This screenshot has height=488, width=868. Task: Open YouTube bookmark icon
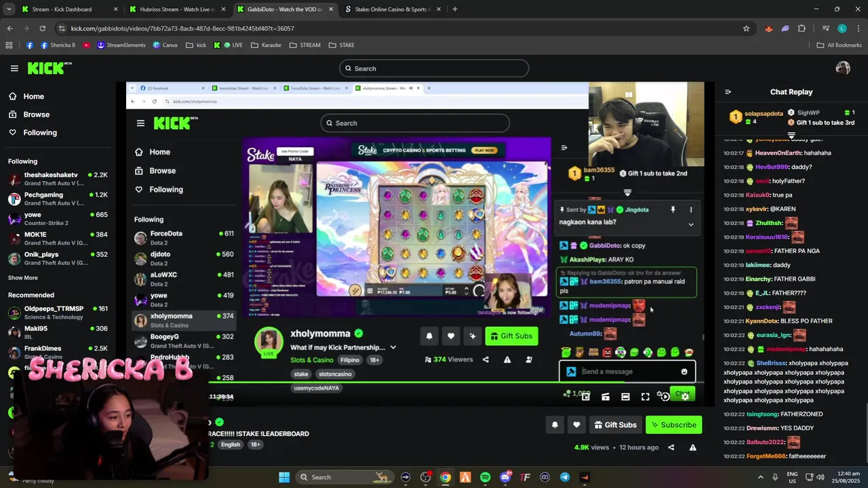(87, 45)
